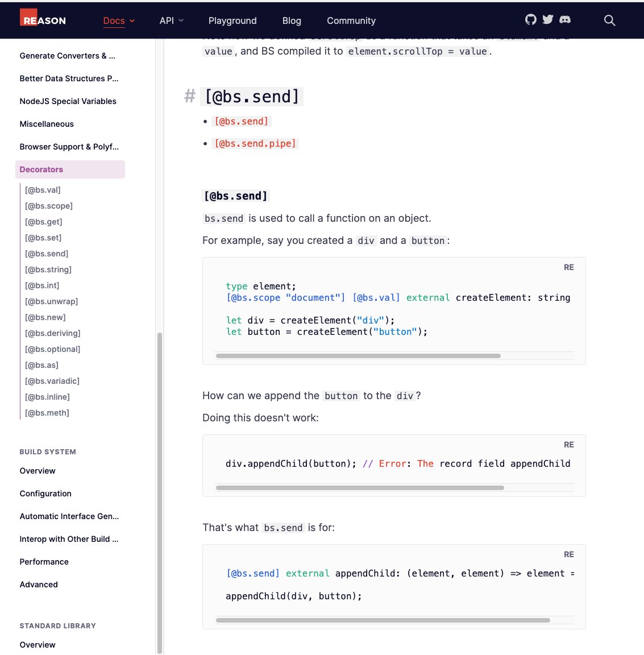Click the # anchor beside [@bs.send] heading
This screenshot has height=655, width=644.
click(x=190, y=96)
